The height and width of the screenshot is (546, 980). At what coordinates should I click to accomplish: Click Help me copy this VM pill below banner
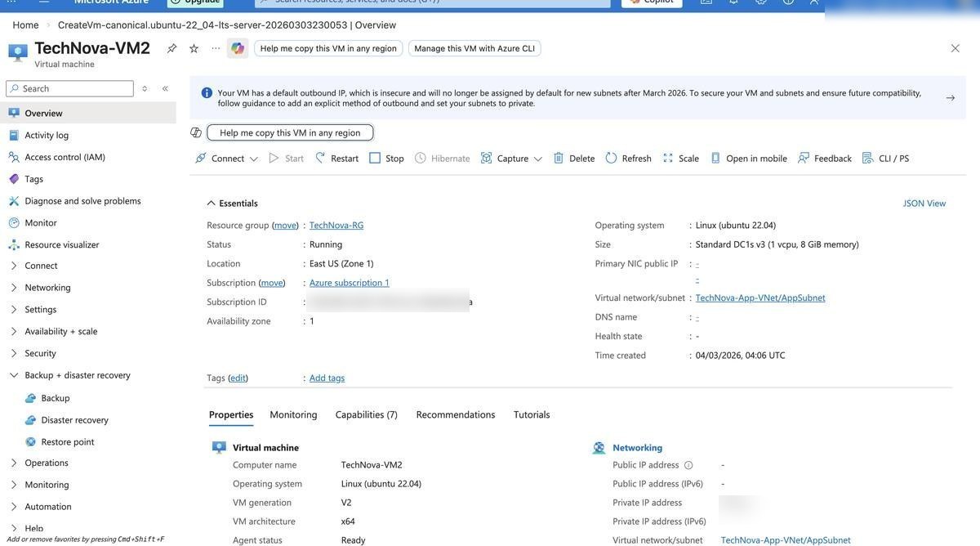pos(290,132)
